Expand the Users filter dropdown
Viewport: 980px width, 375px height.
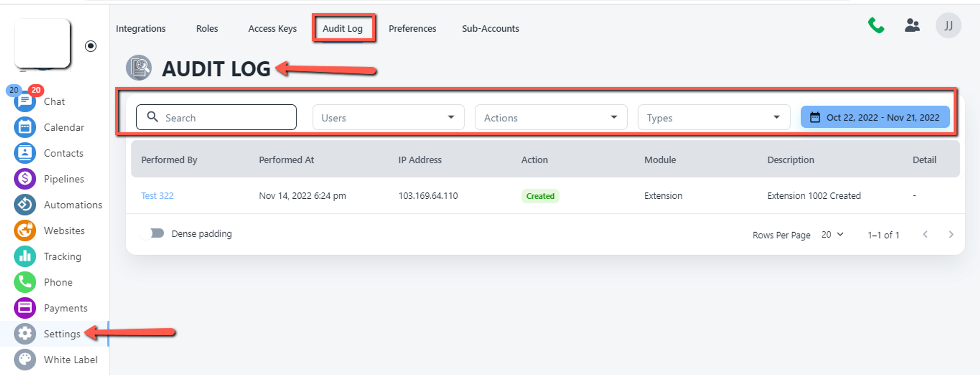pos(388,117)
